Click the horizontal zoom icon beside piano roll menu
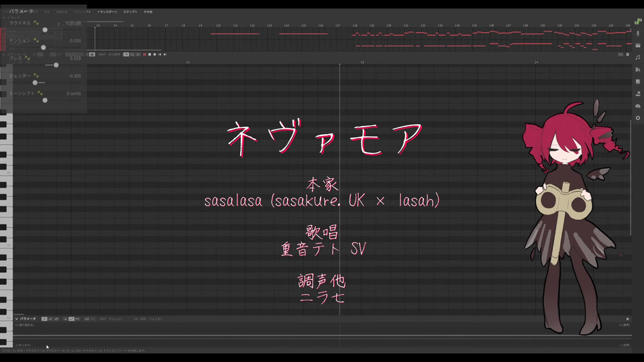 tap(621, 54)
